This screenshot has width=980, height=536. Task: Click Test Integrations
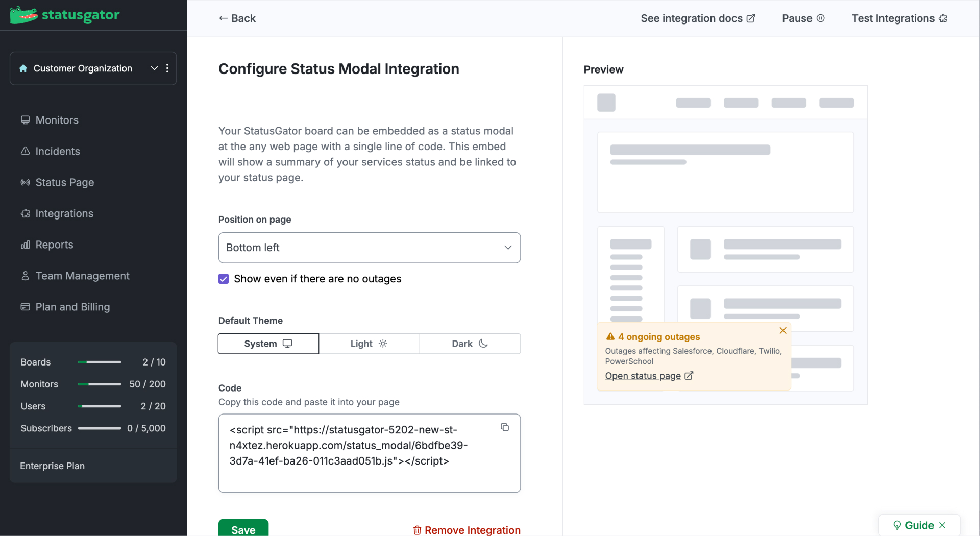899,18
